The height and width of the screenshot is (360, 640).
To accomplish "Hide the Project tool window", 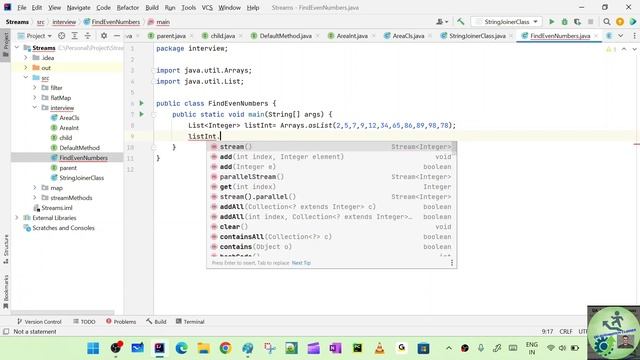I will tap(117, 36).
